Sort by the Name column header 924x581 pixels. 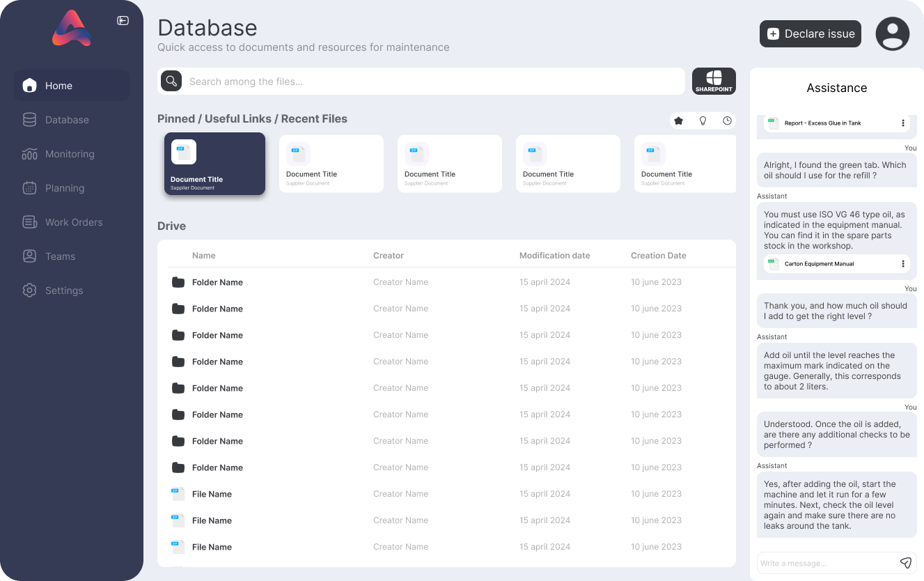(204, 256)
